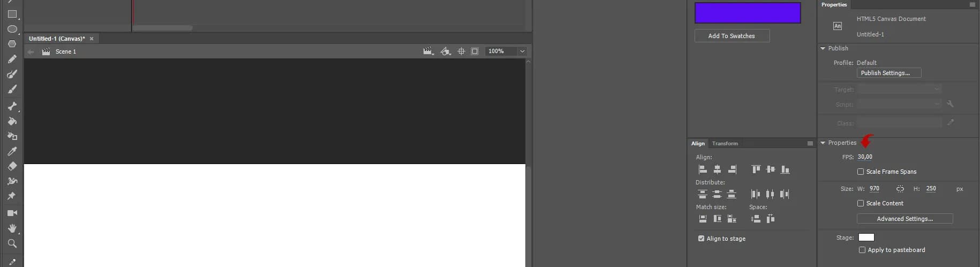Image resolution: width=980 pixels, height=267 pixels.
Task: Distribute bottom edge icon
Action: (732, 194)
